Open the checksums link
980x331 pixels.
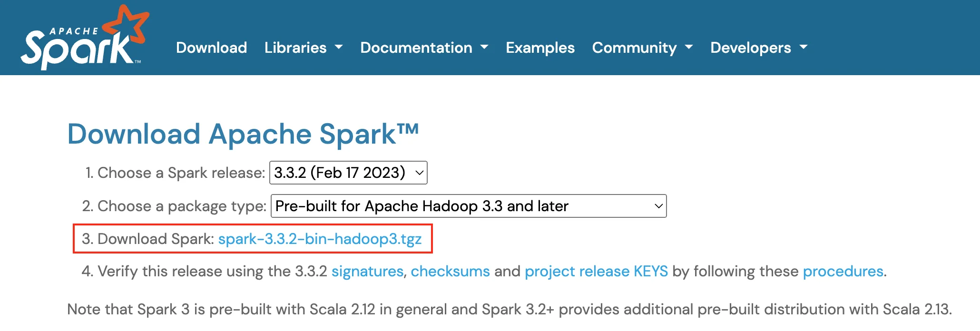point(450,271)
